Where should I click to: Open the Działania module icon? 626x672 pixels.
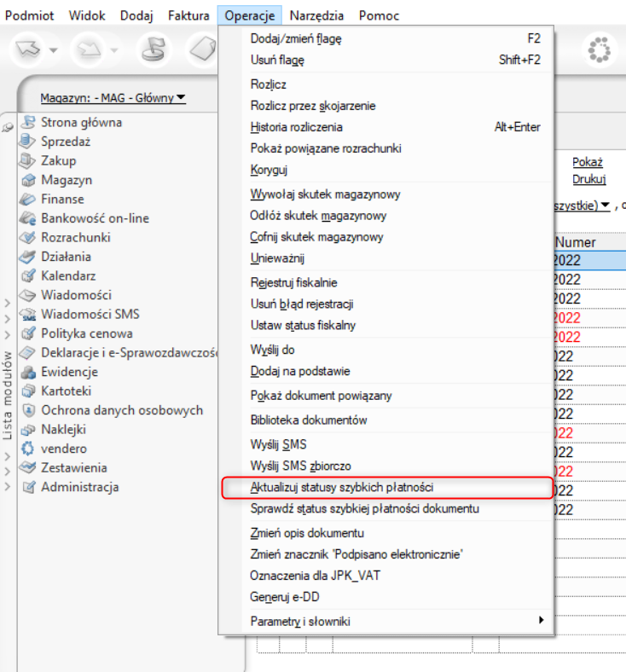click(x=28, y=257)
